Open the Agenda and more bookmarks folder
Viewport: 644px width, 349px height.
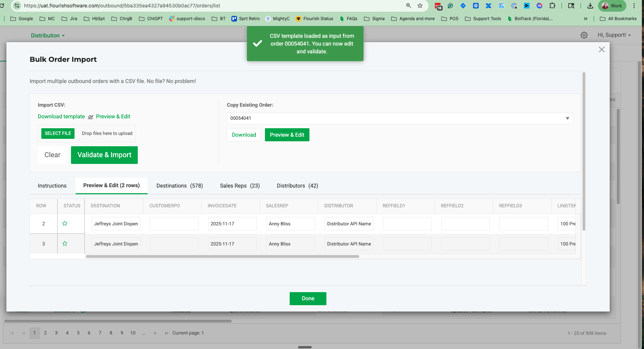(413, 19)
